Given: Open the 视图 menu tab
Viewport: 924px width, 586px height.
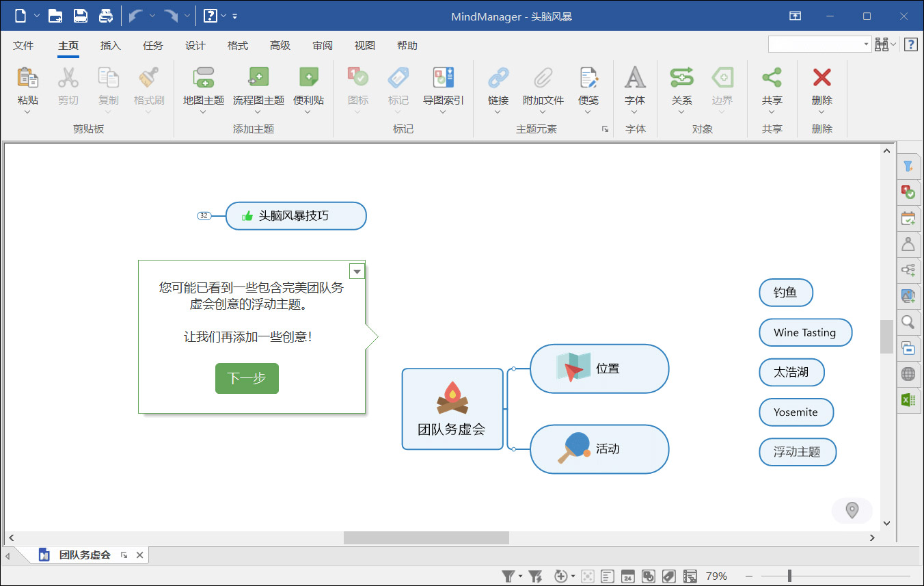Looking at the screenshot, I should [364, 45].
